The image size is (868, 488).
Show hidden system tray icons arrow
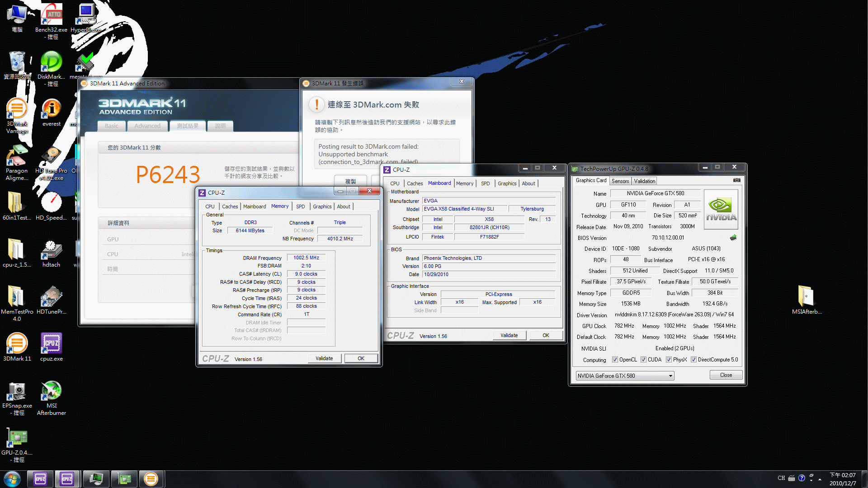(x=820, y=479)
